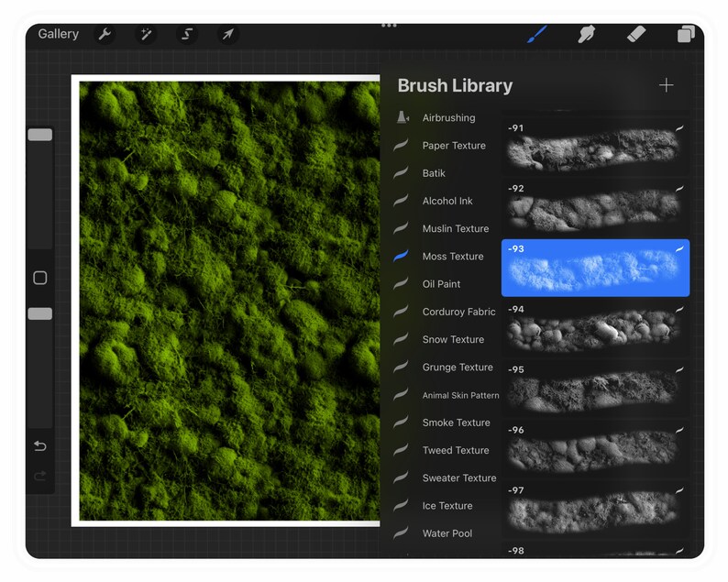The width and height of the screenshot is (728, 582).
Task: Open the Muslin Texture brush set
Action: [446, 229]
